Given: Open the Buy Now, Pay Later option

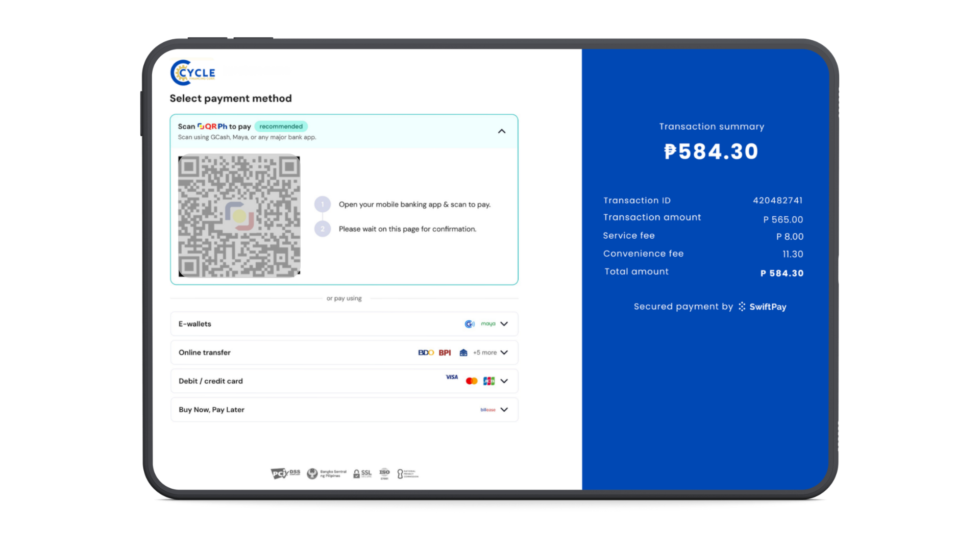Looking at the screenshot, I should pyautogui.click(x=345, y=410).
